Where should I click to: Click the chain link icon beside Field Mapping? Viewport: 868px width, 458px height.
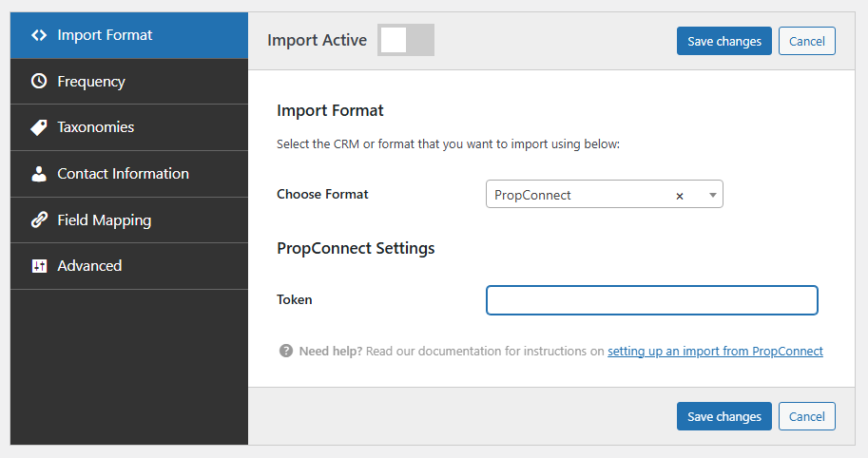click(39, 220)
